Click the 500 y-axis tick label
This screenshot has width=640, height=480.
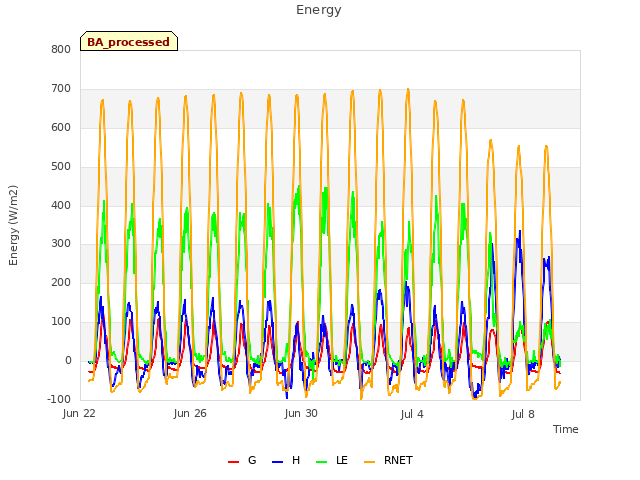61,167
